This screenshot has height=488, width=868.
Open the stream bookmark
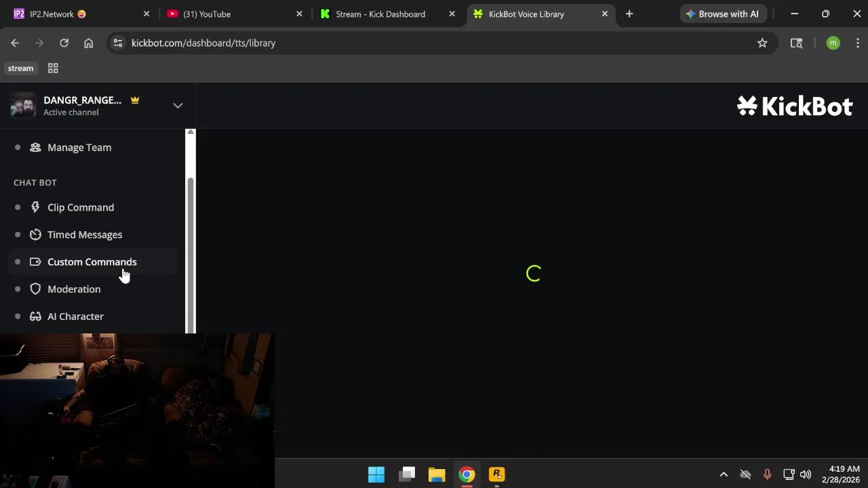[20, 68]
